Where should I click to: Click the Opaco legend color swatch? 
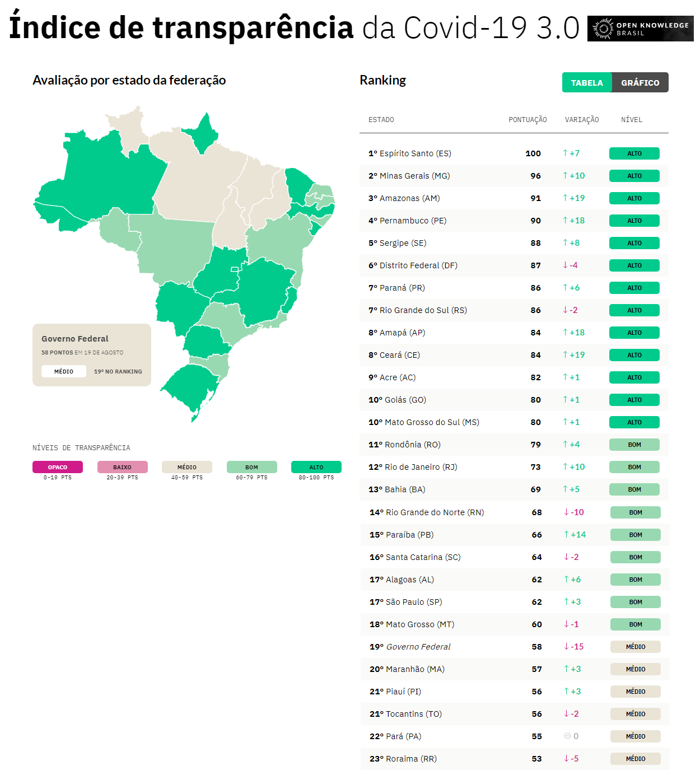(58, 467)
